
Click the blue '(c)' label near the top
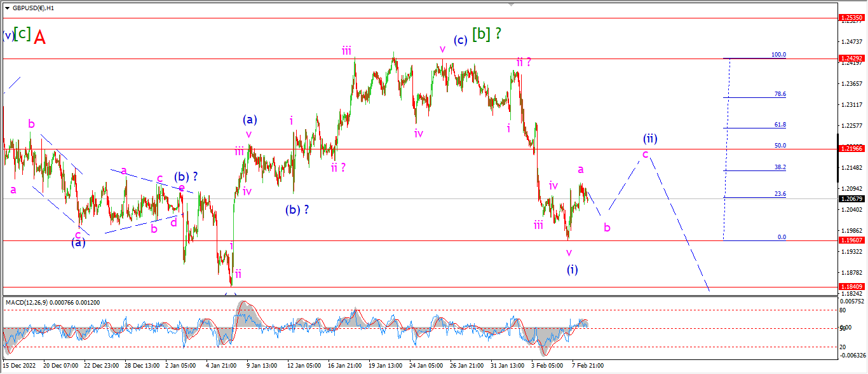click(x=461, y=40)
